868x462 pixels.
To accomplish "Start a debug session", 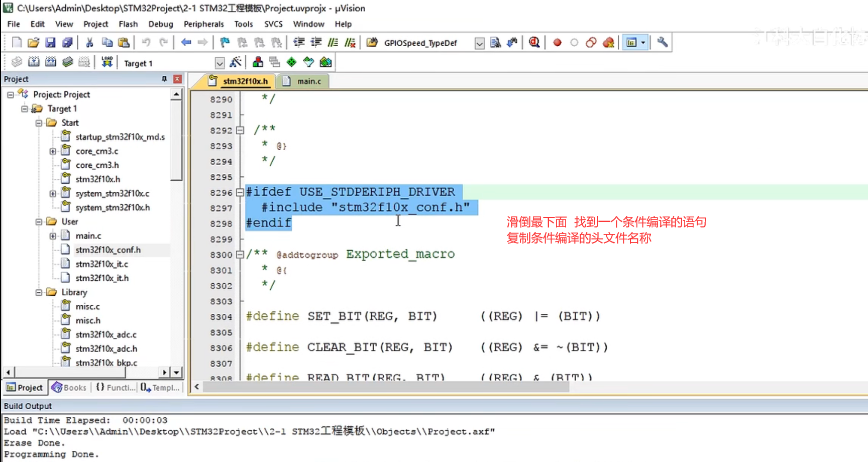I will coord(533,42).
